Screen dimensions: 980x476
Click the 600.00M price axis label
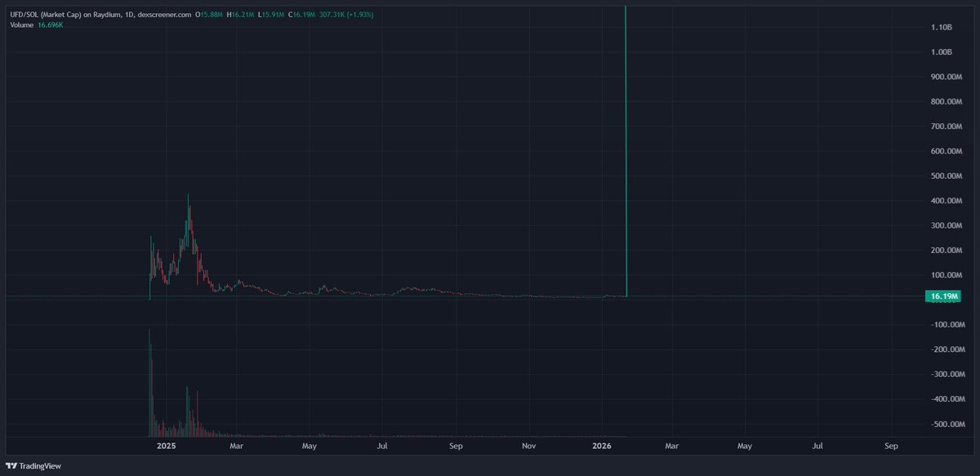point(947,151)
